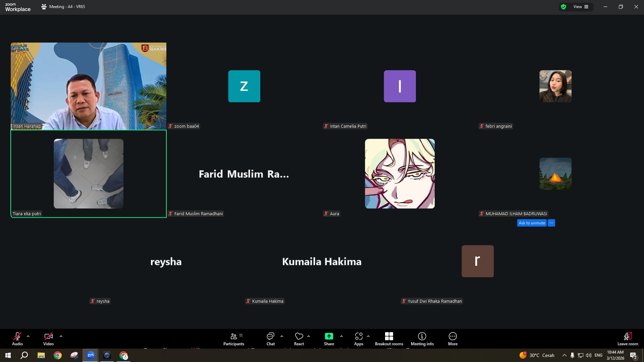Screen dimensions: 644x362
Task: Click the Tiara eka putri name label
Action: coord(27,214)
